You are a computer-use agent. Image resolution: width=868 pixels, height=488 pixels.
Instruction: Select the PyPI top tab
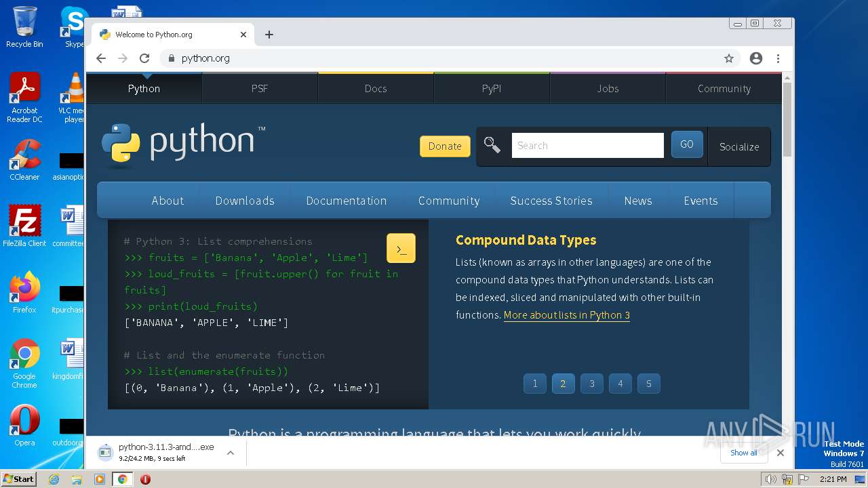coord(492,88)
